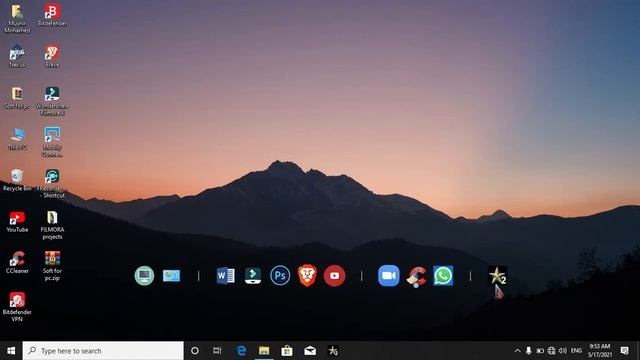Screen dimensions: 640x360
Task: Switch the ENG input language indicator
Action: (576, 351)
